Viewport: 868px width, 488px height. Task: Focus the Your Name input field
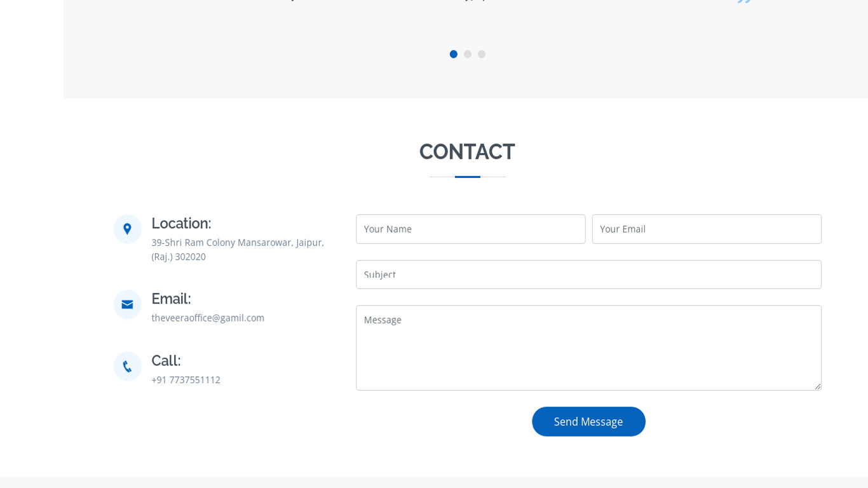470,229
